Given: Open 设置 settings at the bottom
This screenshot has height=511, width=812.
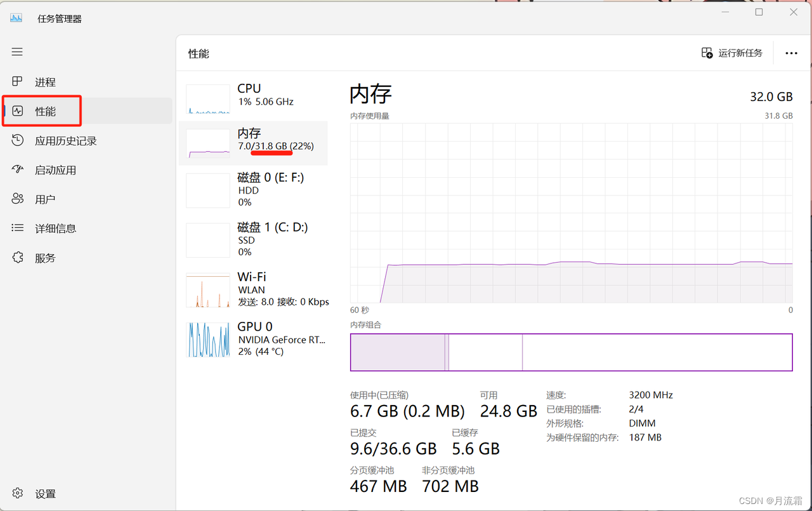Looking at the screenshot, I should [x=88, y=494].
